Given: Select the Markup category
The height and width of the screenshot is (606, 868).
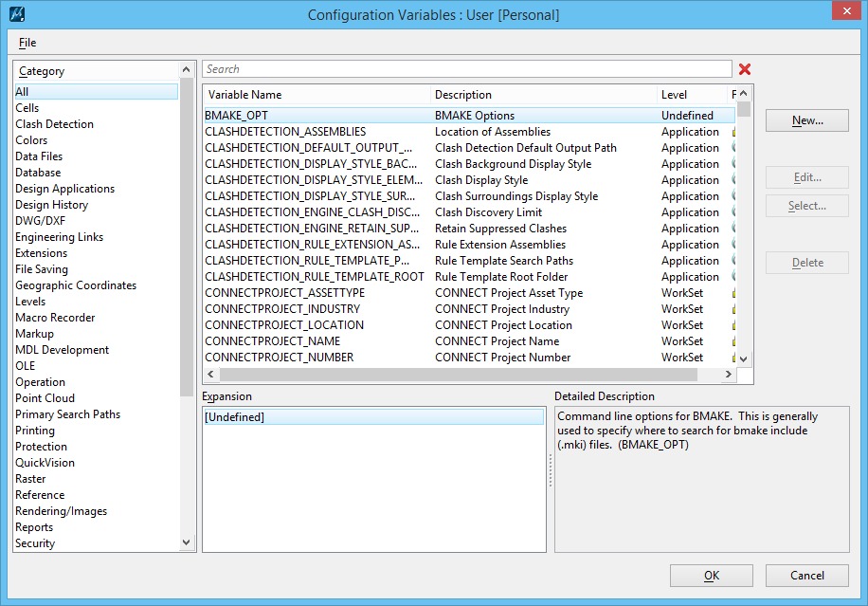Looking at the screenshot, I should [x=97, y=334].
